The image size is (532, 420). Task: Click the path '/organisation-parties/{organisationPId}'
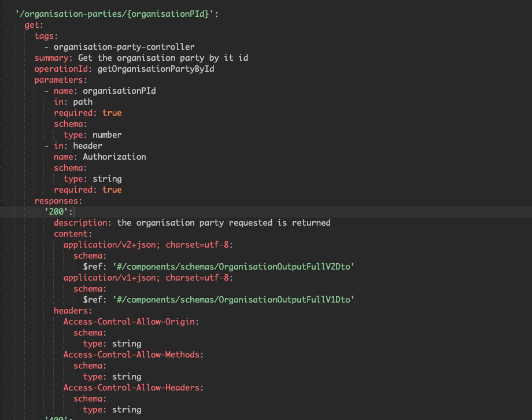click(114, 14)
